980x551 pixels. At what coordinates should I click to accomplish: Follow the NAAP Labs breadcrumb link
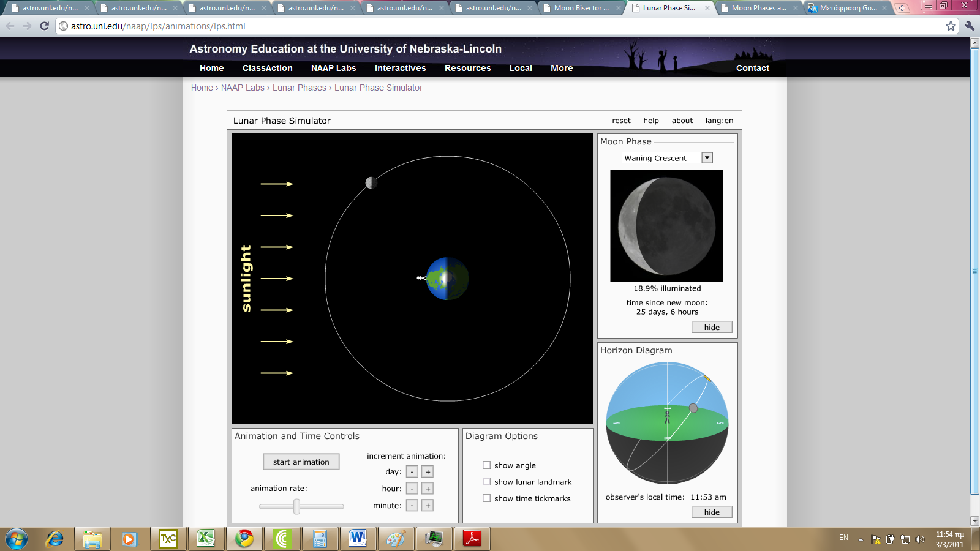(x=243, y=88)
